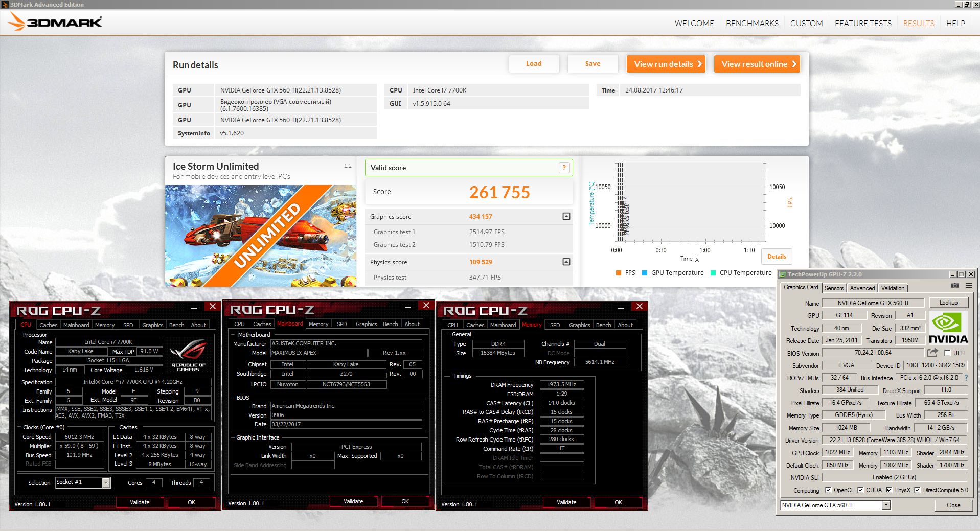Toggle the CUDA checkbox
Image resolution: width=980 pixels, height=531 pixels.
click(x=860, y=490)
